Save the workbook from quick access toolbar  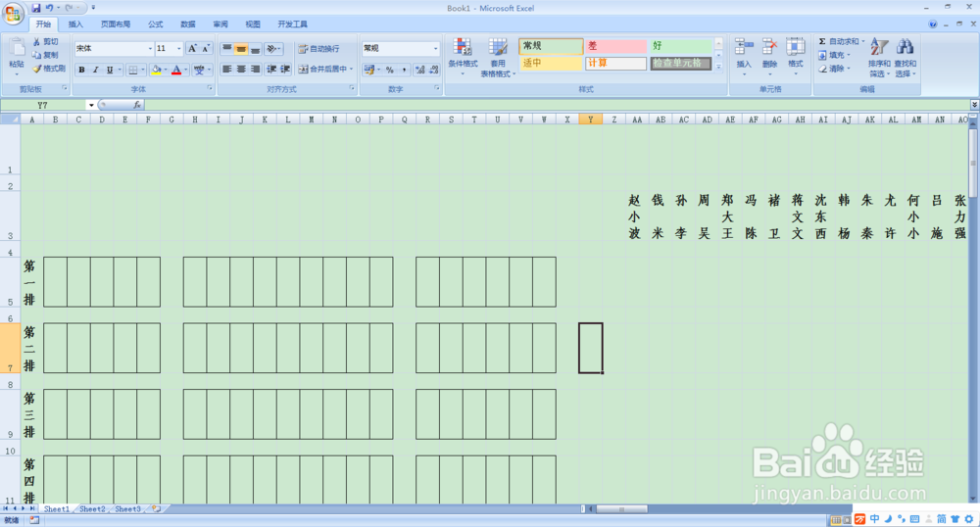coord(36,8)
